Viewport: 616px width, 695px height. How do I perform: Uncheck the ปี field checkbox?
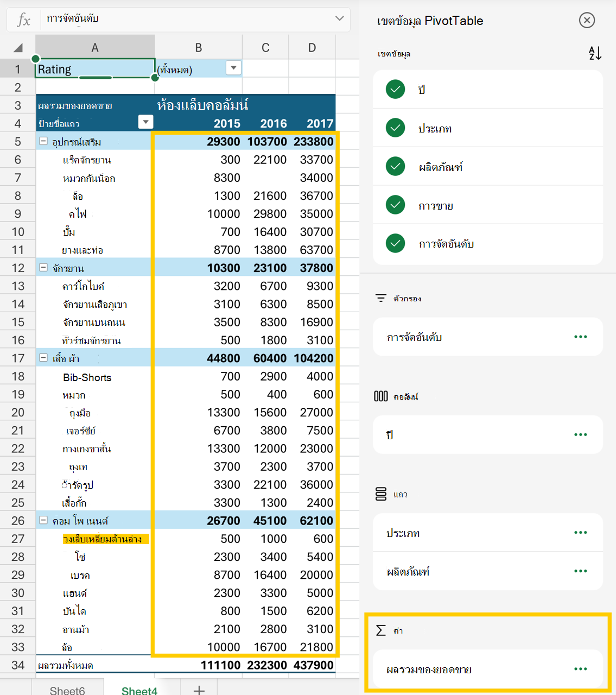pyautogui.click(x=395, y=89)
